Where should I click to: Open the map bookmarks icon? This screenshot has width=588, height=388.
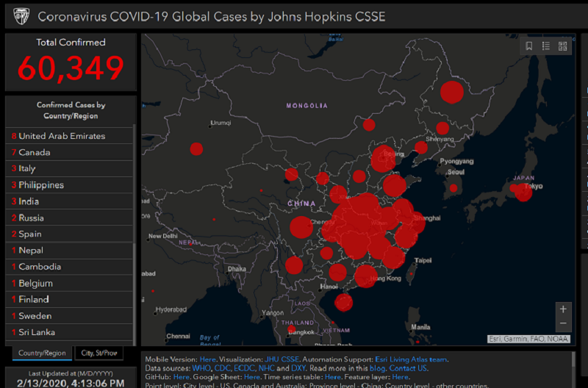tap(529, 46)
